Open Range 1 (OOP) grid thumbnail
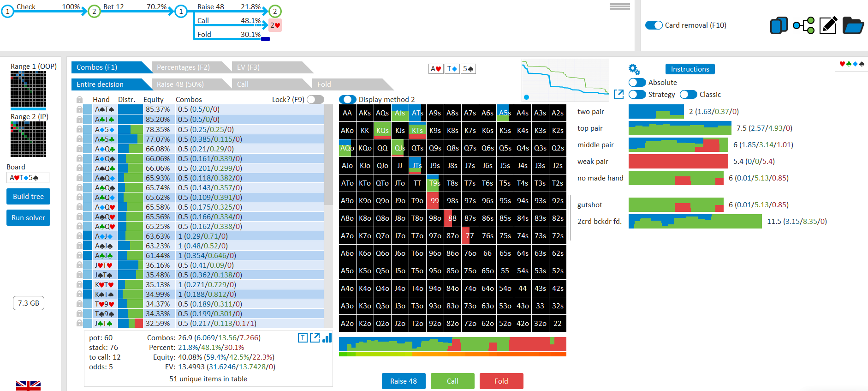Viewport: 868px width, 391px height. pos(28,90)
